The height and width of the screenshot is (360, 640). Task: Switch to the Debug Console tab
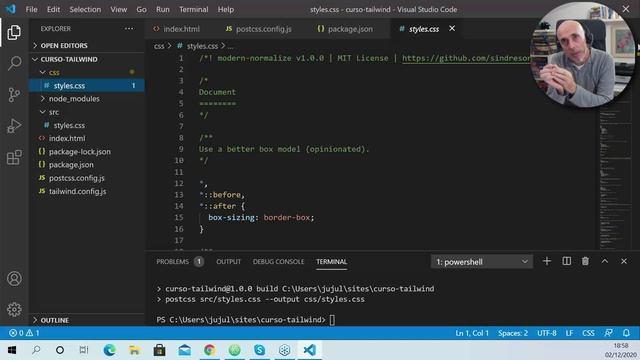[278, 262]
